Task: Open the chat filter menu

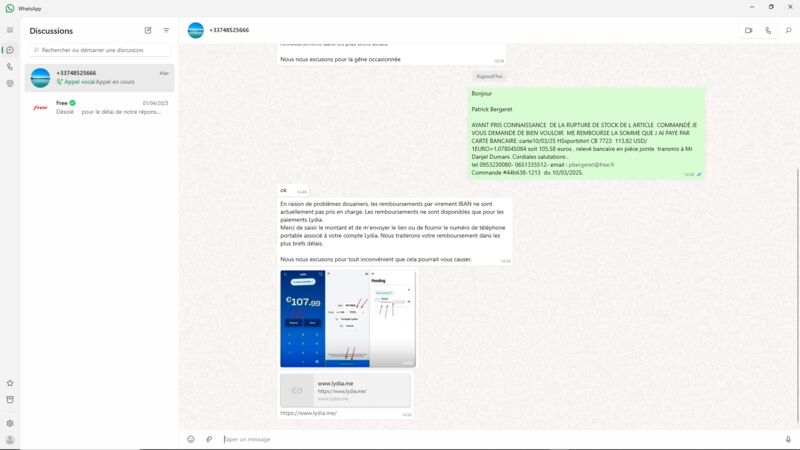Action: (x=166, y=31)
